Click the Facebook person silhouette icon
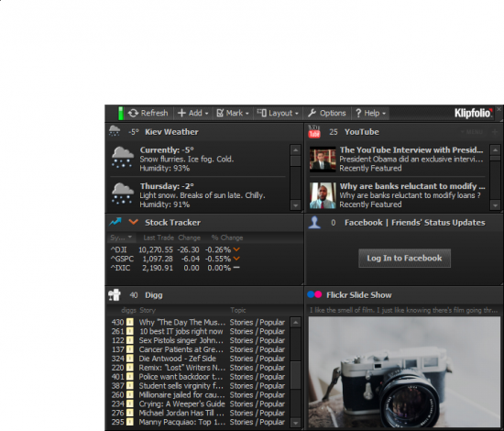 click(x=314, y=222)
